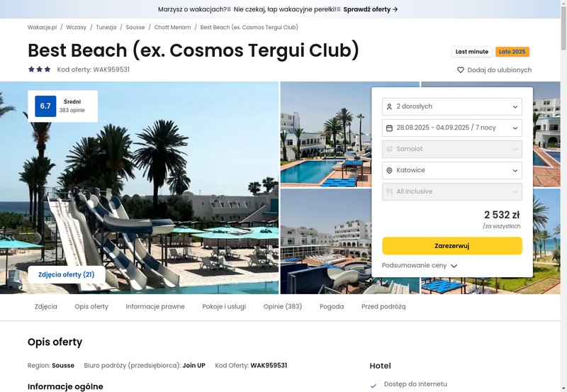Expand the 28.08.2025 - 04.09.2025 date dropdown
The height and width of the screenshot is (392, 567).
click(452, 128)
